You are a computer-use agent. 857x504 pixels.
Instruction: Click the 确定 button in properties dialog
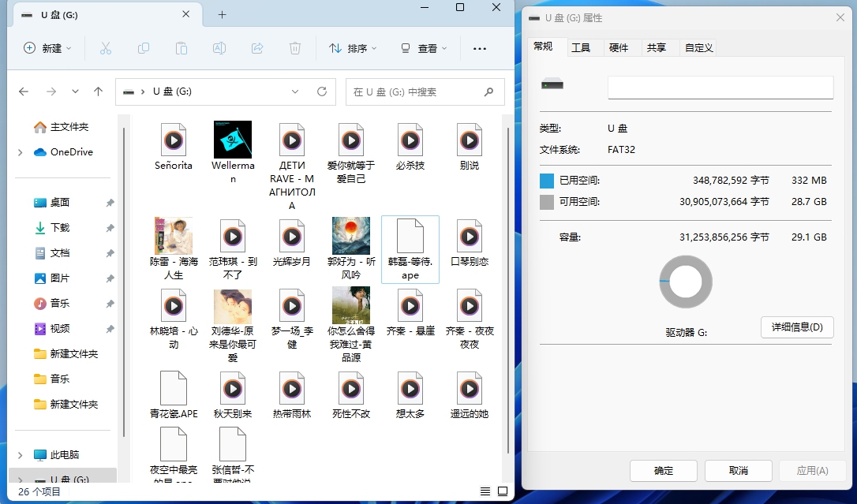663,470
